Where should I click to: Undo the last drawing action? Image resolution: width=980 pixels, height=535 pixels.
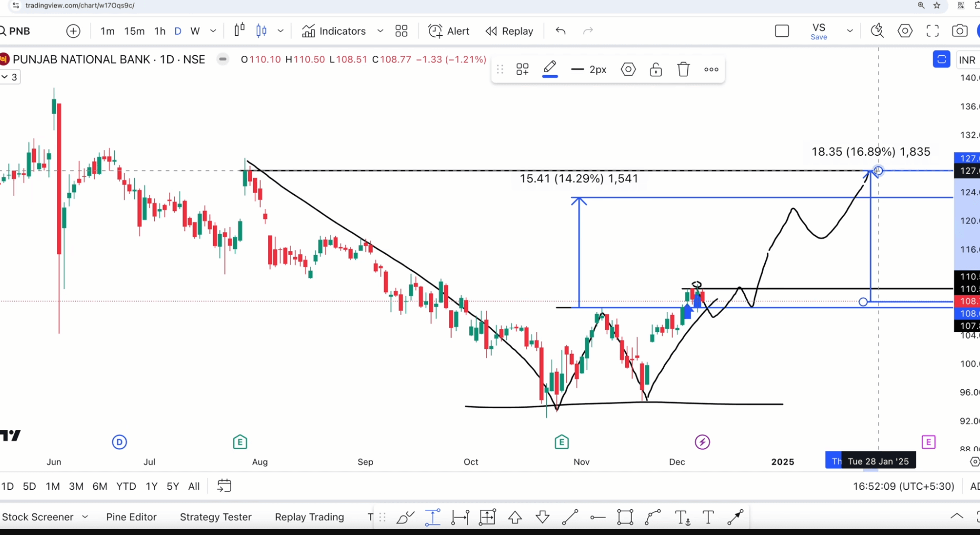tap(561, 31)
